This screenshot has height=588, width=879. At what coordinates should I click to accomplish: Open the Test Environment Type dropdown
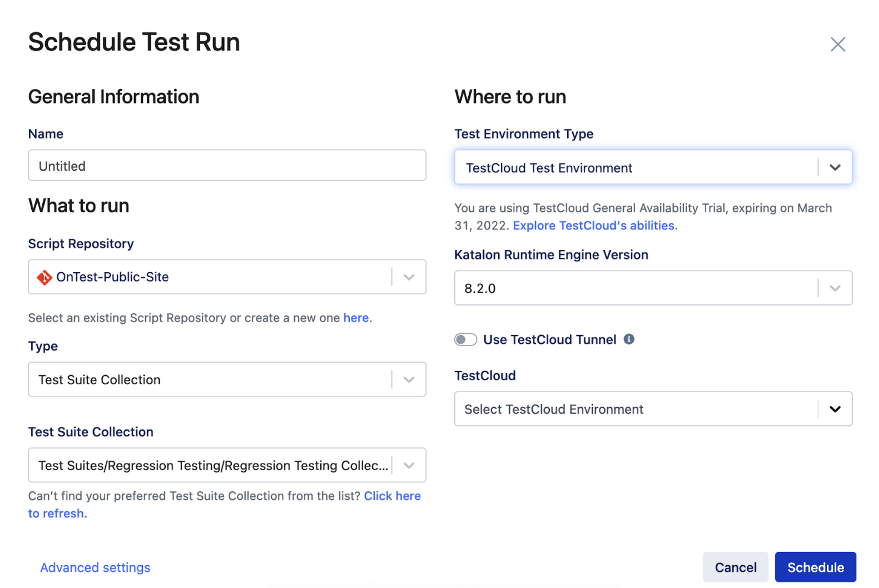653,167
